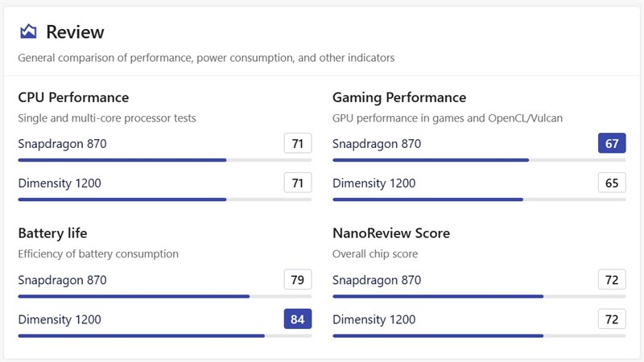Click Dimensity 1200 CPU score badge 71
The image size is (644, 362).
point(298,183)
